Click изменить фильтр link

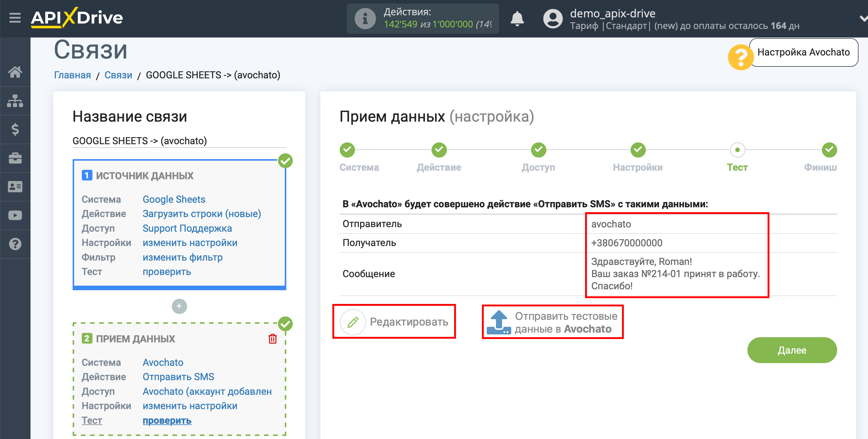tap(183, 257)
